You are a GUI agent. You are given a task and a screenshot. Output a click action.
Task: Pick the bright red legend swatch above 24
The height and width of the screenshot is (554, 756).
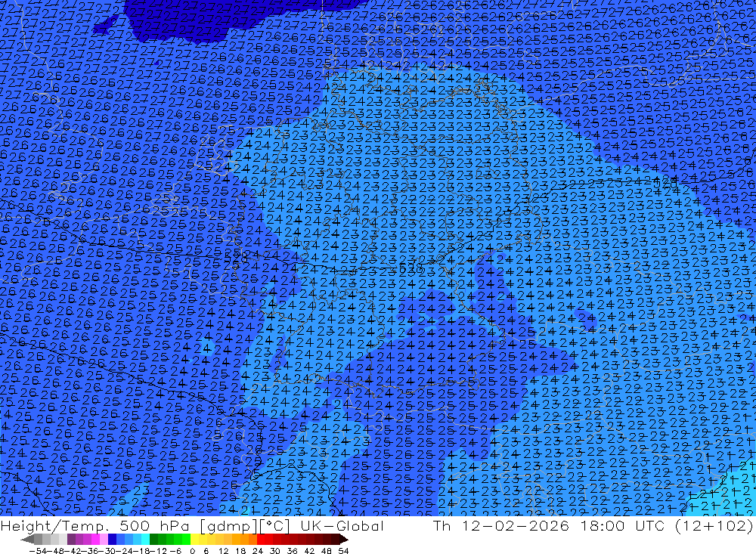click(x=261, y=539)
